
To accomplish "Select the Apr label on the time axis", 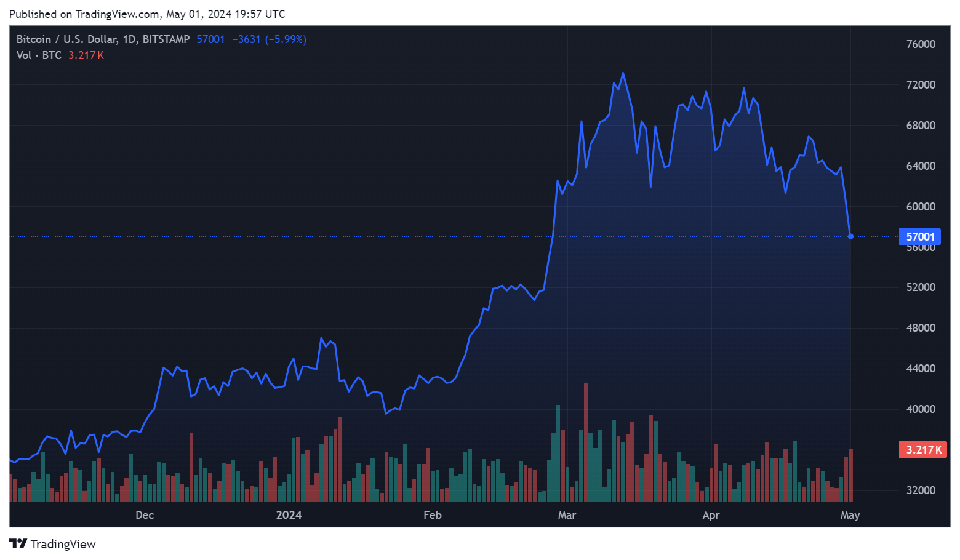I will click(x=711, y=515).
